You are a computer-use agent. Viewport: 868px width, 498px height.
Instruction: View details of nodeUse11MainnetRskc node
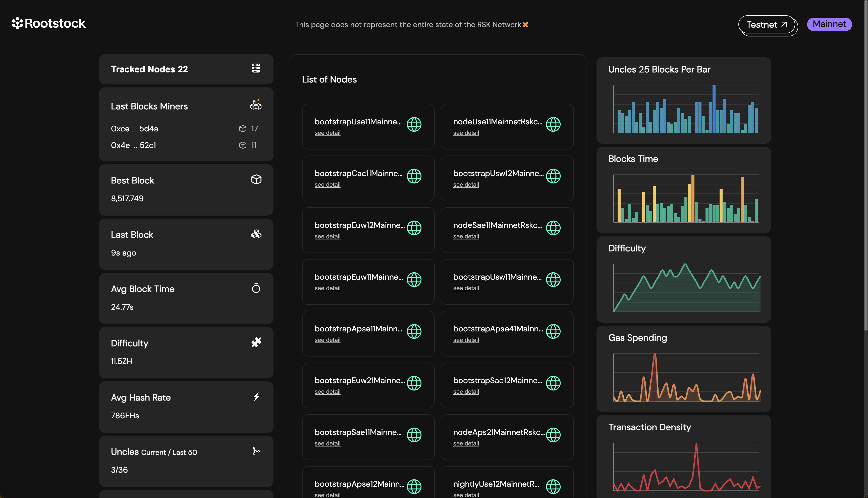466,133
